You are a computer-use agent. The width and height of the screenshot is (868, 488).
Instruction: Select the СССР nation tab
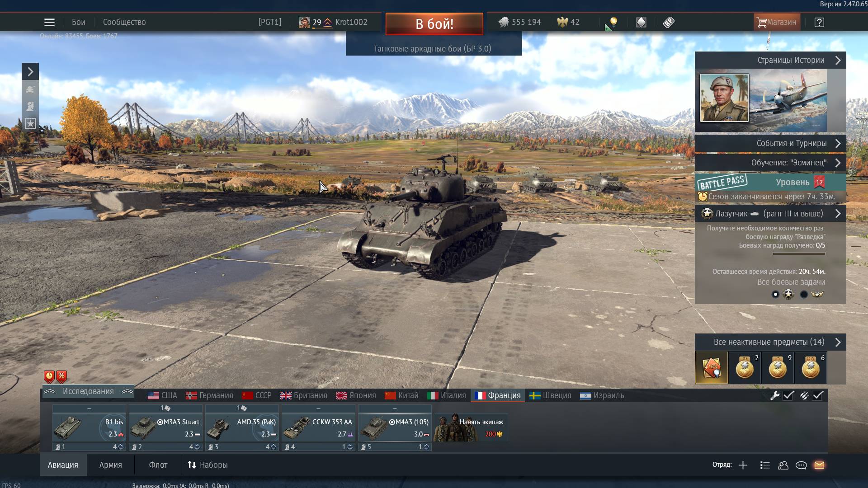[257, 395]
